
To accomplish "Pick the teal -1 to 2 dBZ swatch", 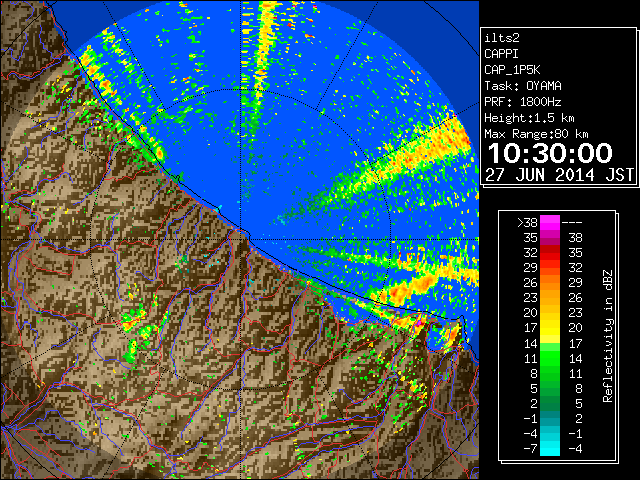I will (550, 419).
